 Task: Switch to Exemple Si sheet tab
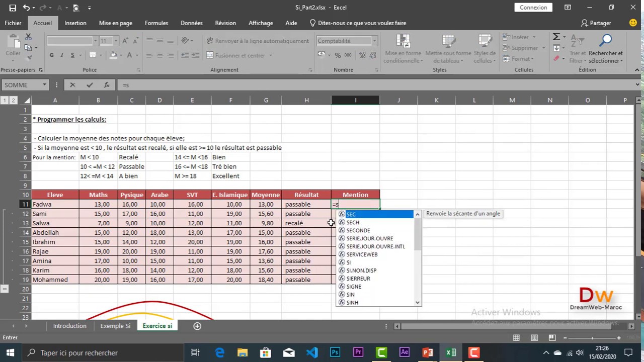tap(115, 326)
